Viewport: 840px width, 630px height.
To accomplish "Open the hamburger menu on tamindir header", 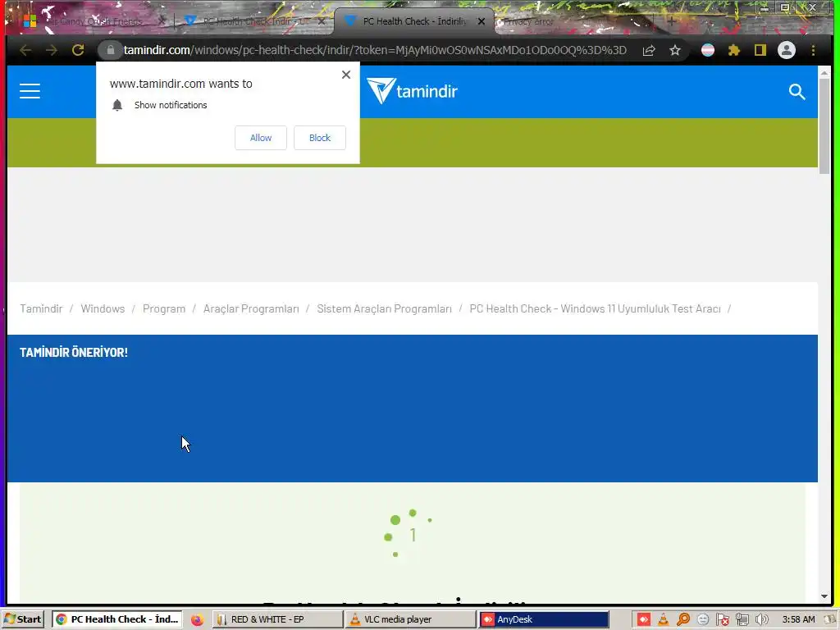I will [x=30, y=91].
